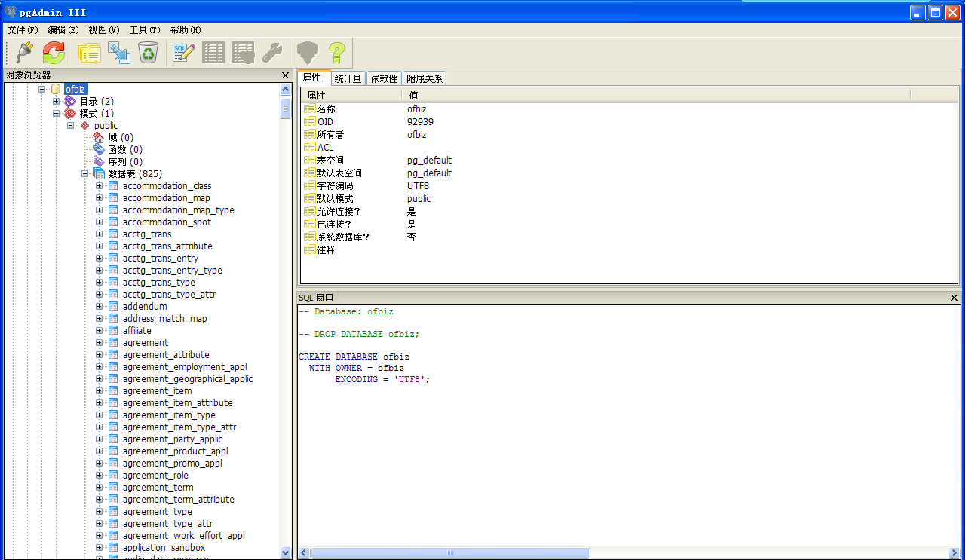Click the Create new object toolbar icon
Screen dimensions: 966x560
(x=119, y=53)
